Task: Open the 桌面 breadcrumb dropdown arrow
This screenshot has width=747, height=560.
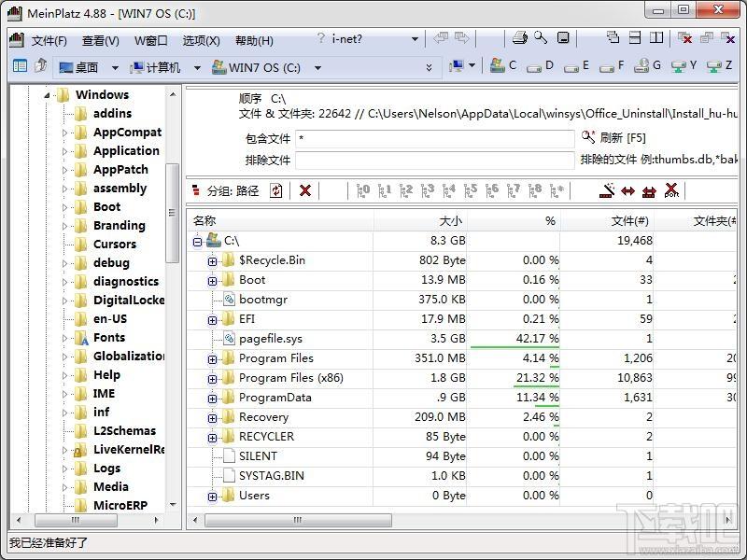Action: pos(115,68)
